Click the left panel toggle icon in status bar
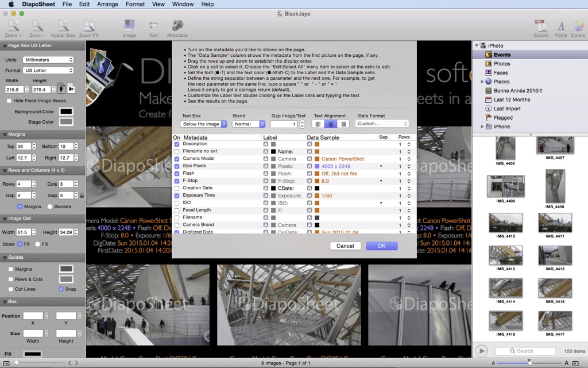 (x=6, y=363)
